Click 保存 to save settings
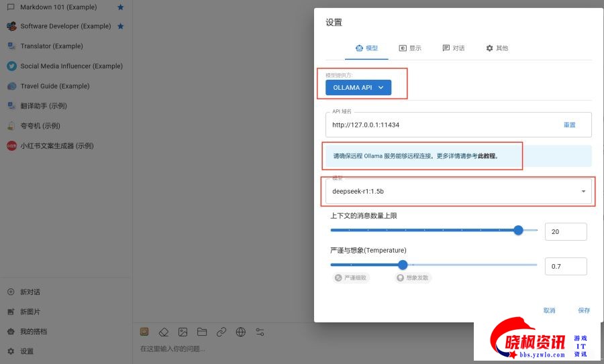The image size is (604, 364). coord(584,310)
